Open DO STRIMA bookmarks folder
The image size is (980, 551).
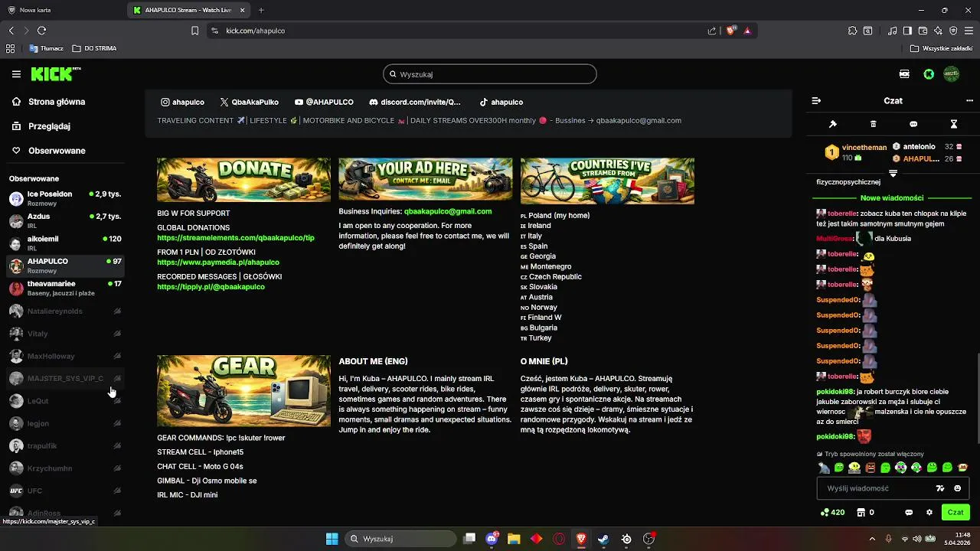[x=94, y=48]
